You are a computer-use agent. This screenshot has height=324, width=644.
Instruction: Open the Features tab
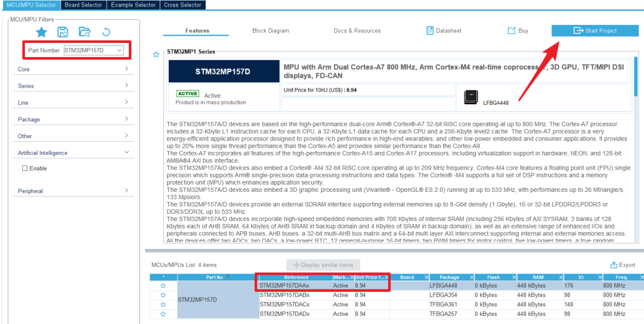tap(197, 31)
